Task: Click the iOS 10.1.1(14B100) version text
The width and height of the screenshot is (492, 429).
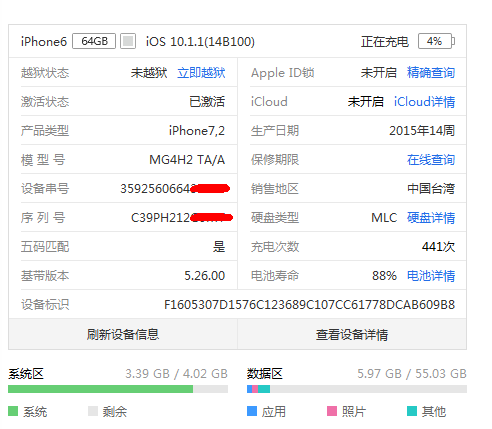Action: click(200, 42)
